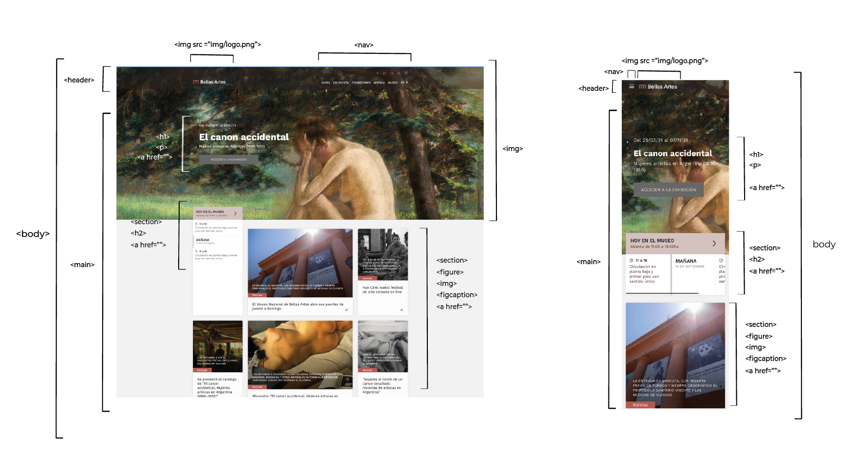This screenshot has height=475, width=868.
Task: Open the Han Cine black-and-white photo thumbnail
Action: click(x=382, y=251)
